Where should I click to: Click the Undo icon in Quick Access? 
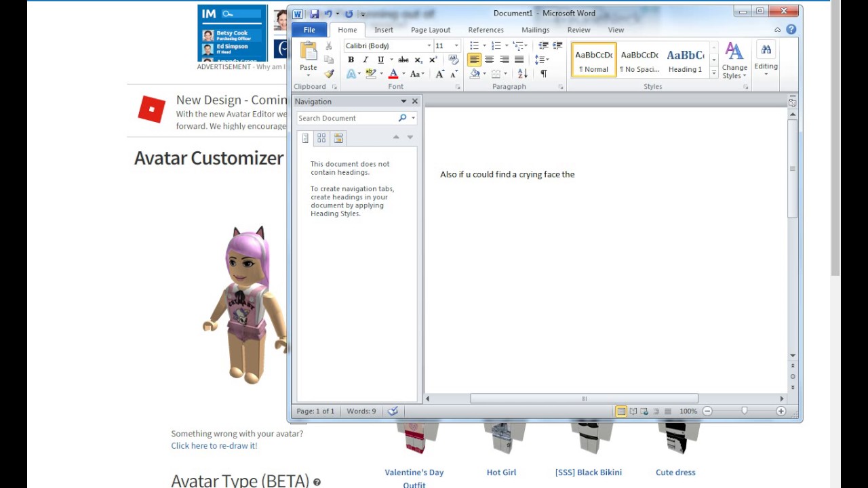point(328,14)
